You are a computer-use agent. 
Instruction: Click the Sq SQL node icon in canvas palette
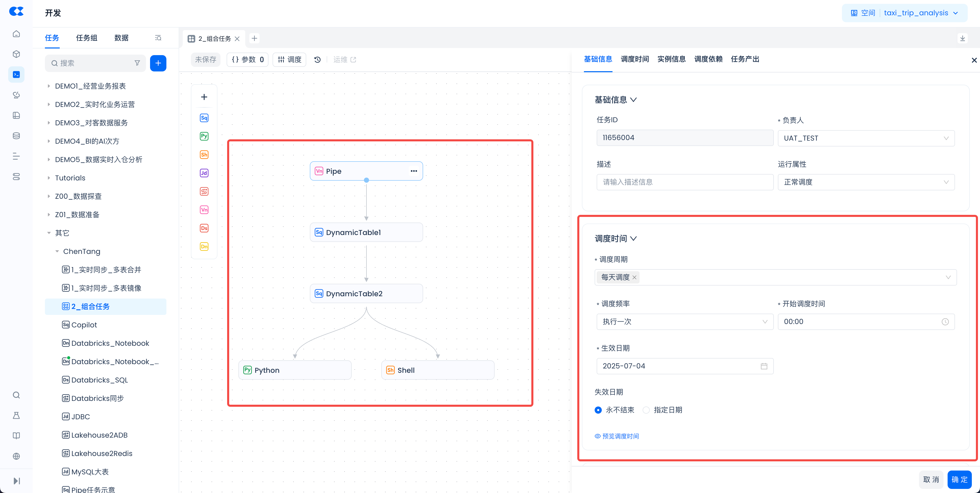click(x=204, y=118)
